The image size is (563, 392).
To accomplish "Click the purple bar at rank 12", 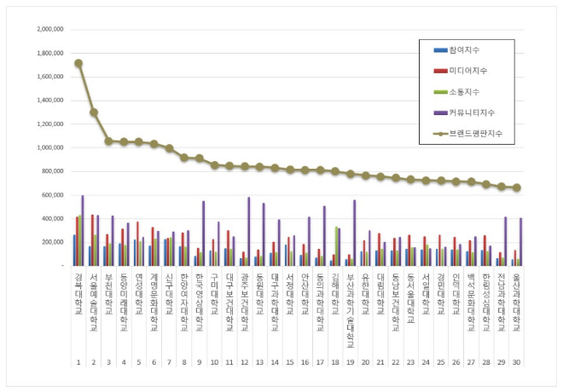I will click(x=248, y=232).
